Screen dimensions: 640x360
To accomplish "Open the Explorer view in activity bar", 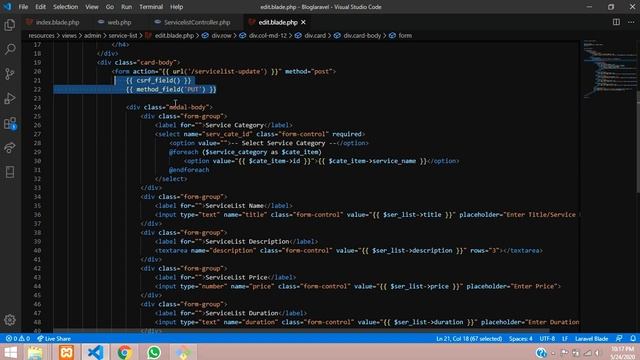I will (10, 25).
